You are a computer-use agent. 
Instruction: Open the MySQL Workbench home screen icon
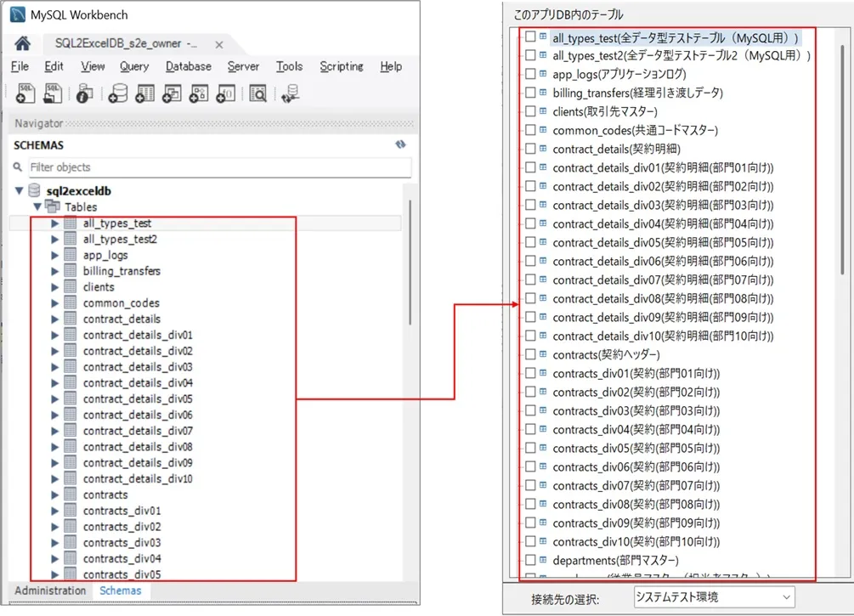(22, 43)
